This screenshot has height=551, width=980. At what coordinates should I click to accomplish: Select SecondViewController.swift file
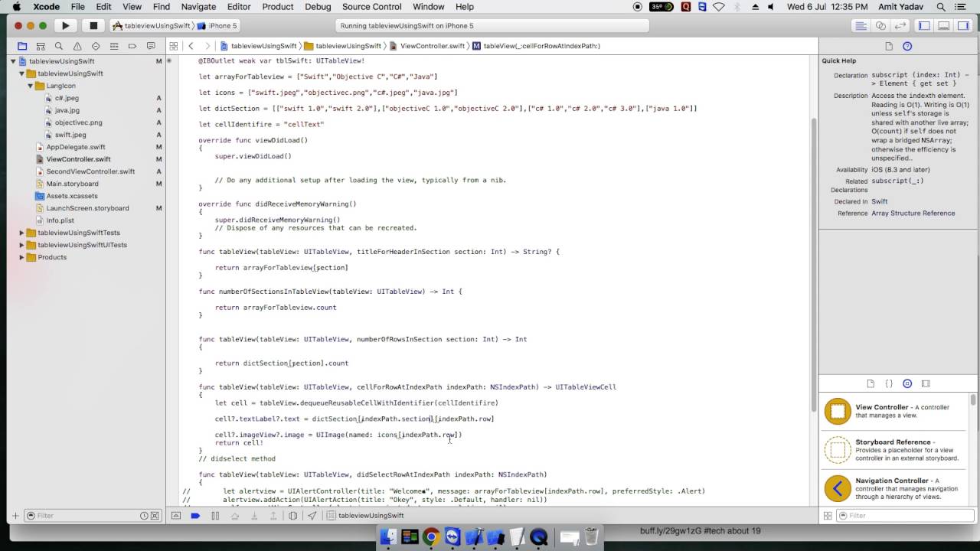[x=90, y=171]
